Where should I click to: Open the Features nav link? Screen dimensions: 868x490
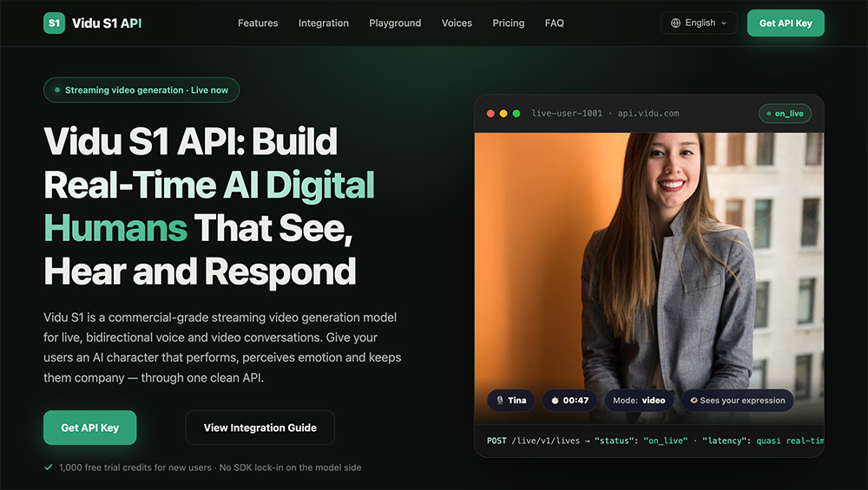tap(258, 23)
